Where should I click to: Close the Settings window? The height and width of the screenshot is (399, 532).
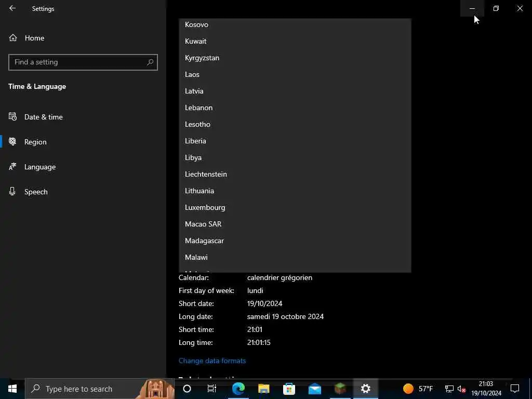(x=520, y=8)
